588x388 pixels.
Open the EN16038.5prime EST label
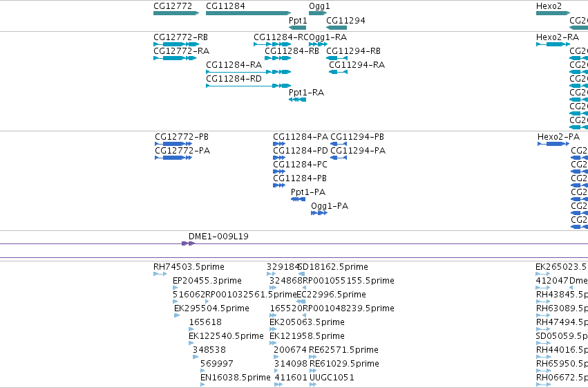click(236, 378)
